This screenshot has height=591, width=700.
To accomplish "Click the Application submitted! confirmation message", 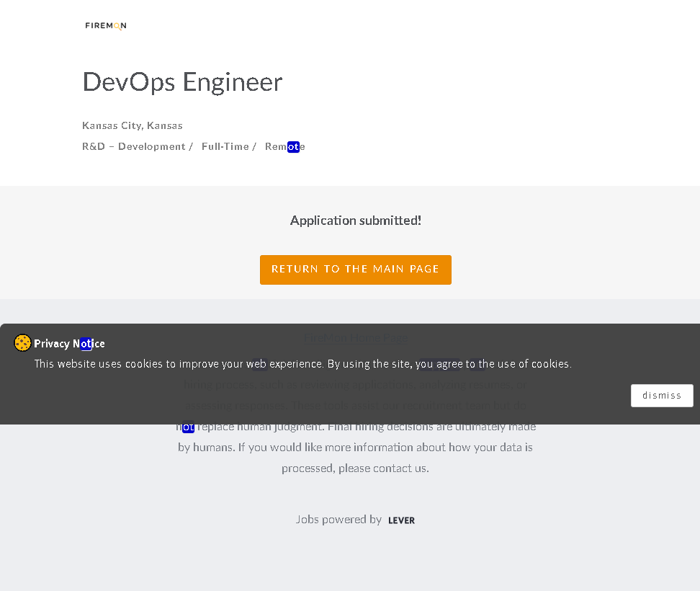I will click(355, 221).
